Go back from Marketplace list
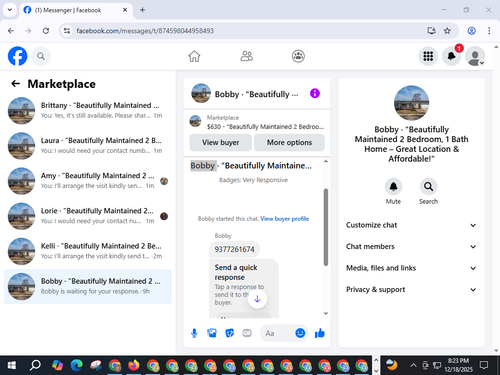500x375 pixels. (x=16, y=84)
